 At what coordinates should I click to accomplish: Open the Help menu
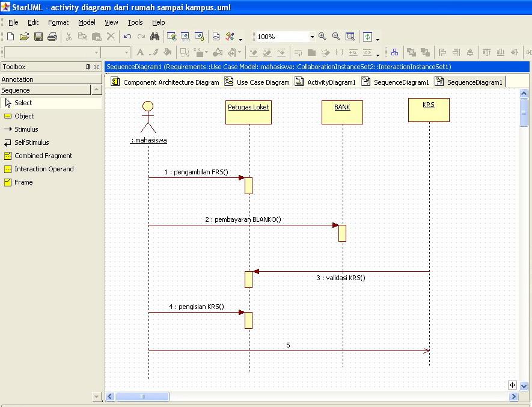(158, 22)
